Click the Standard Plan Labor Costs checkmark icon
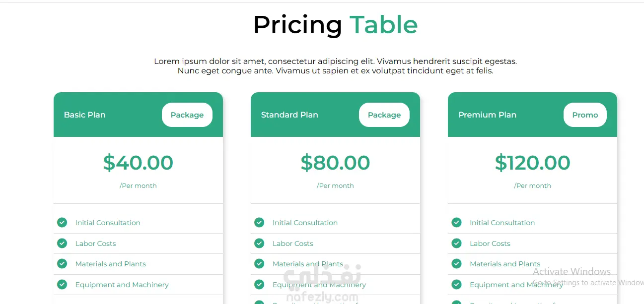This screenshot has width=644, height=304. [x=259, y=243]
